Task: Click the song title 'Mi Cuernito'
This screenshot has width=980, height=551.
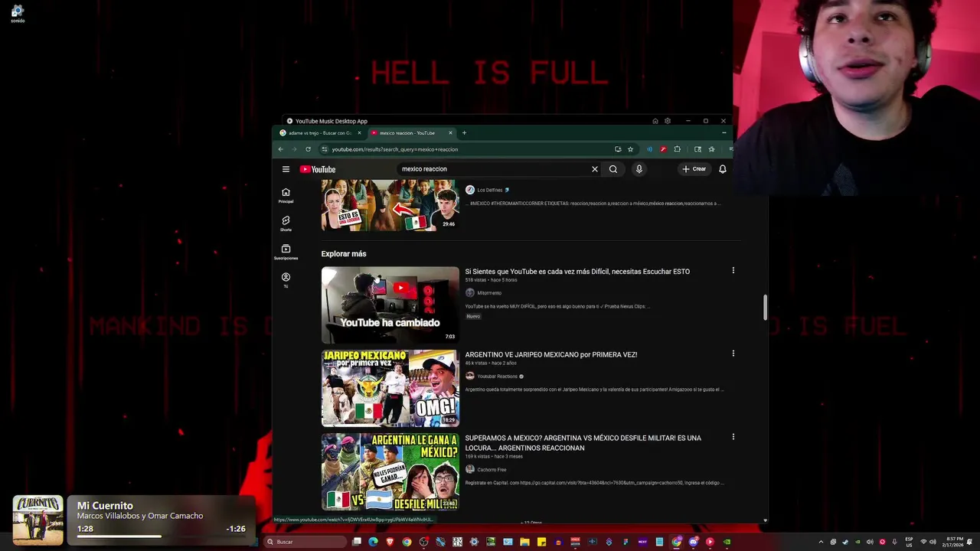Action: coord(105,506)
